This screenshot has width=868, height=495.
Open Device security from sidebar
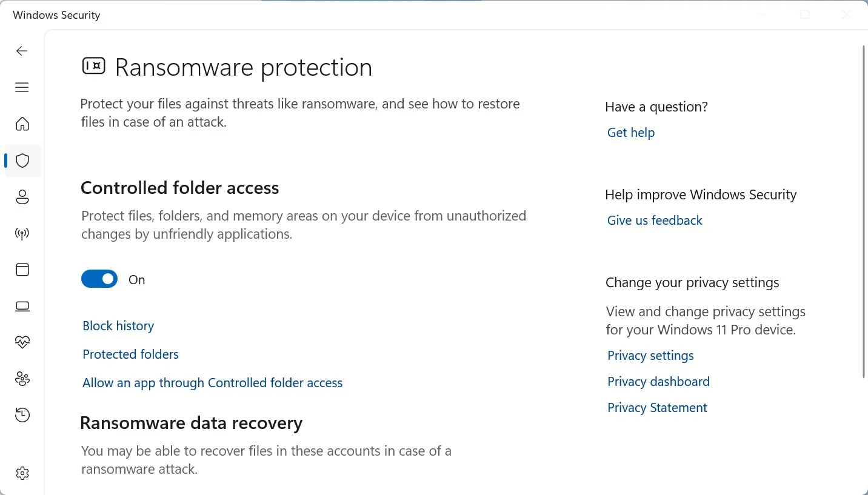click(x=22, y=306)
